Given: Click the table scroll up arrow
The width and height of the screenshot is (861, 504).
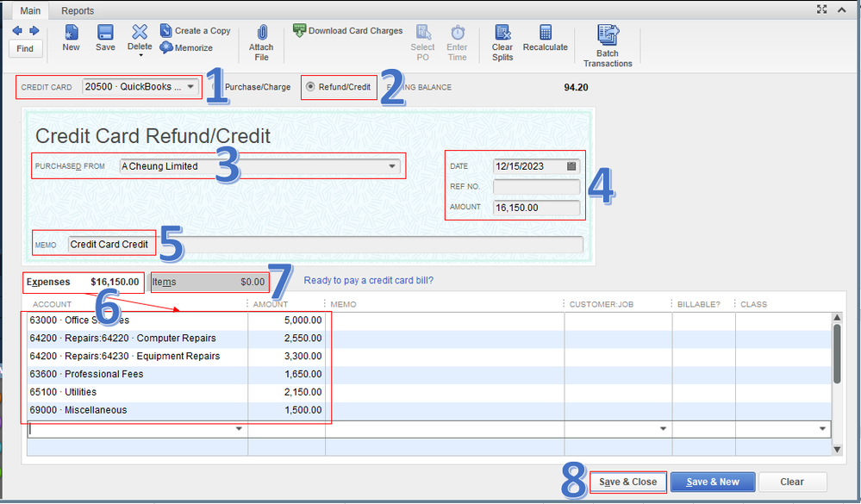Looking at the screenshot, I should (837, 317).
